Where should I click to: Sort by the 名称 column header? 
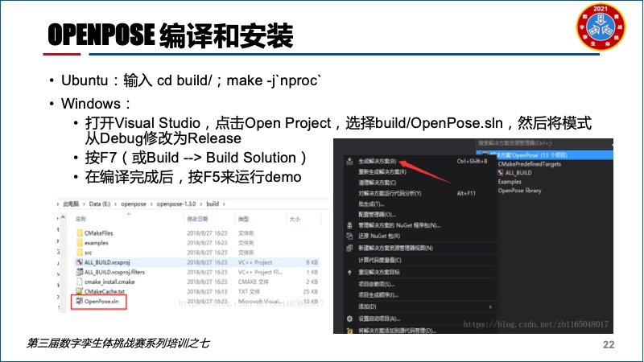[81, 219]
